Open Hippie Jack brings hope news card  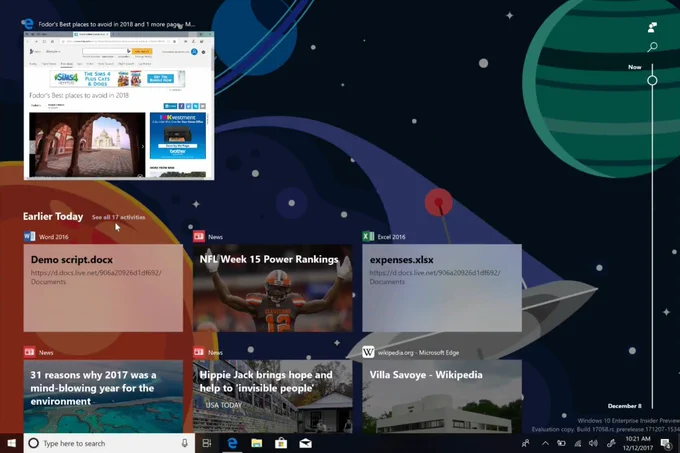coord(272,396)
